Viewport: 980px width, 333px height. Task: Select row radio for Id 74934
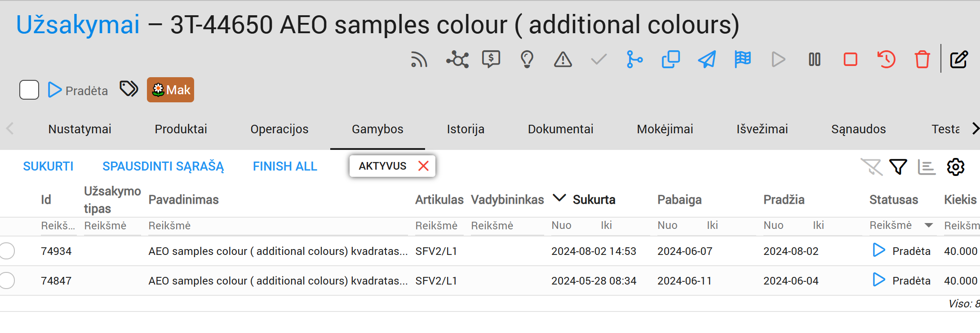[x=7, y=251]
